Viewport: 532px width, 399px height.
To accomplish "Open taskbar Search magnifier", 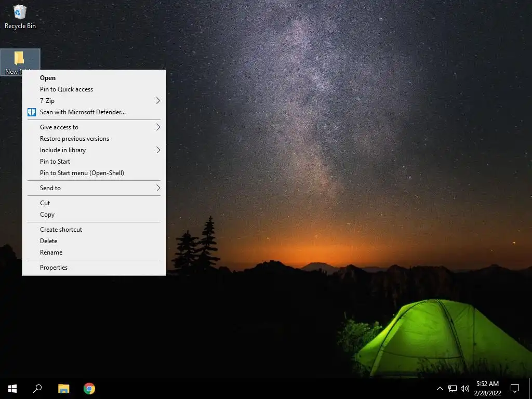I will tap(37, 389).
